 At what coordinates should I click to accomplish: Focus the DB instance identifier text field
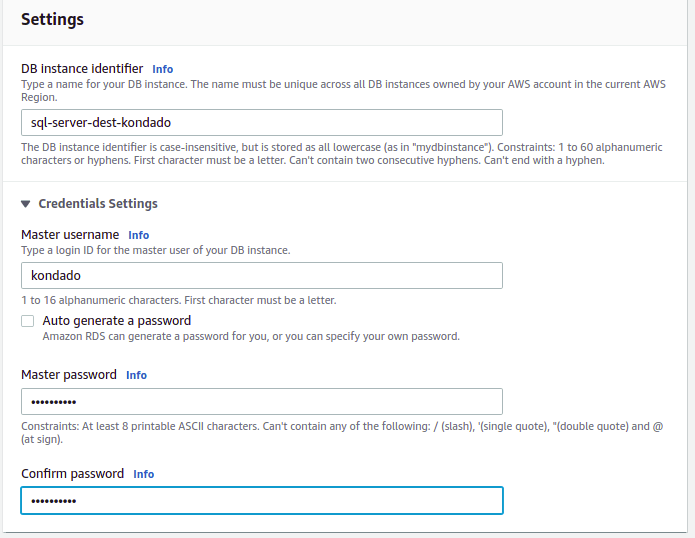[x=261, y=123]
